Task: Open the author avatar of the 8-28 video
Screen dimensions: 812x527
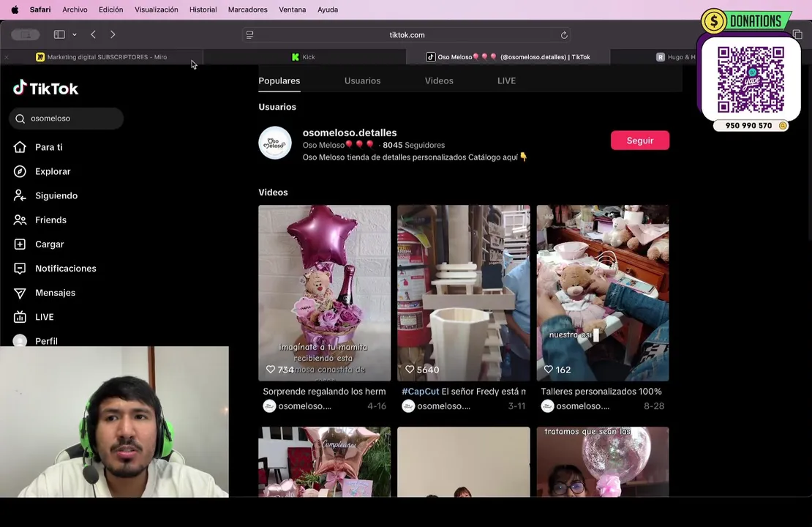Action: click(x=547, y=406)
